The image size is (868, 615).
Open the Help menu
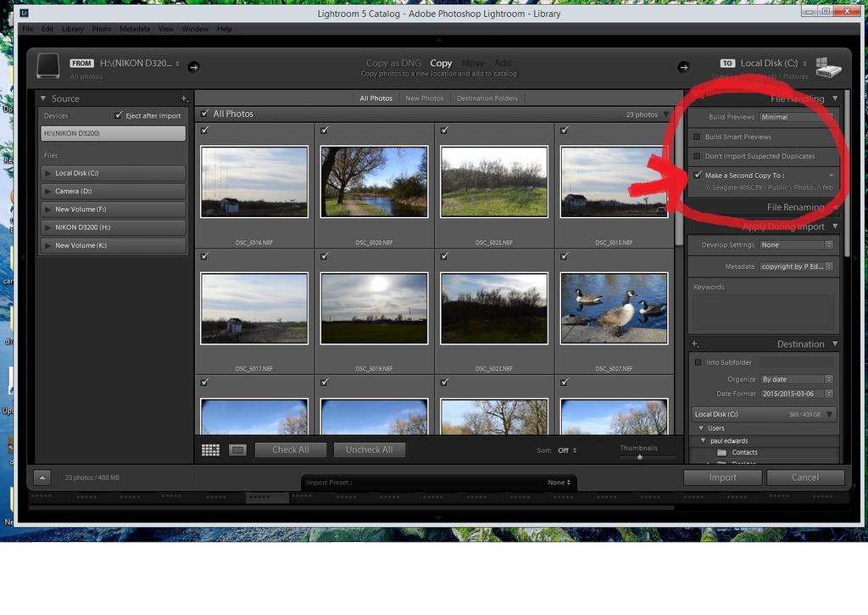224,29
